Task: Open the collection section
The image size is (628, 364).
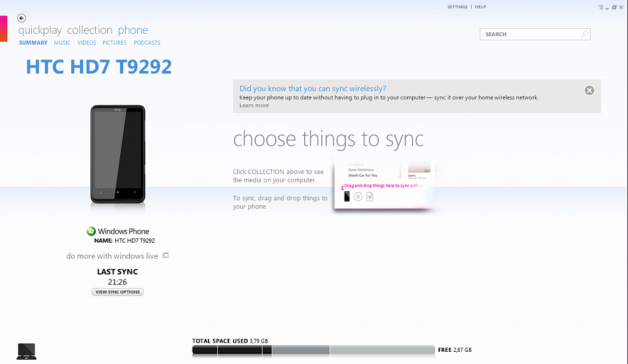Action: pyautogui.click(x=90, y=30)
